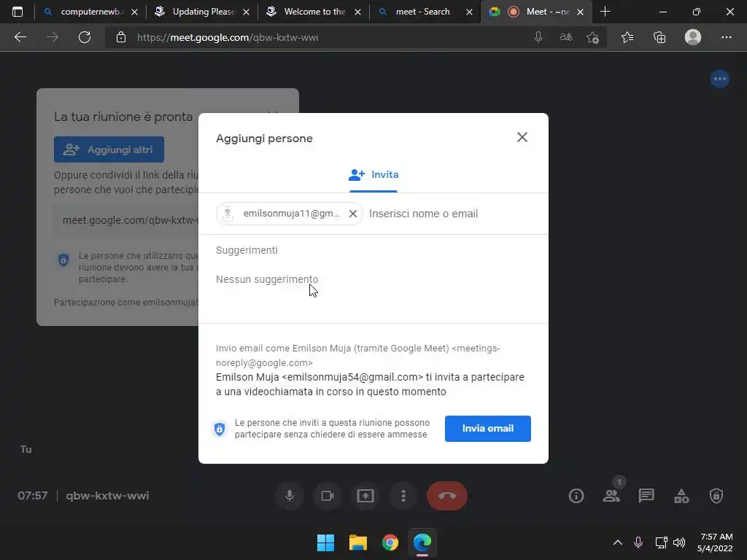This screenshot has height=560, width=747.
Task: Show the participants people panel
Action: click(611, 496)
